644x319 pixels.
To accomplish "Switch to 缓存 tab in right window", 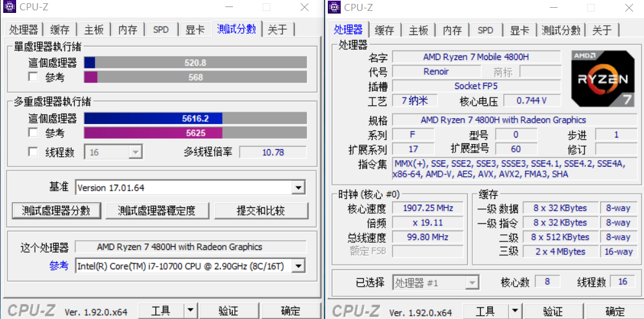I will pos(385,30).
